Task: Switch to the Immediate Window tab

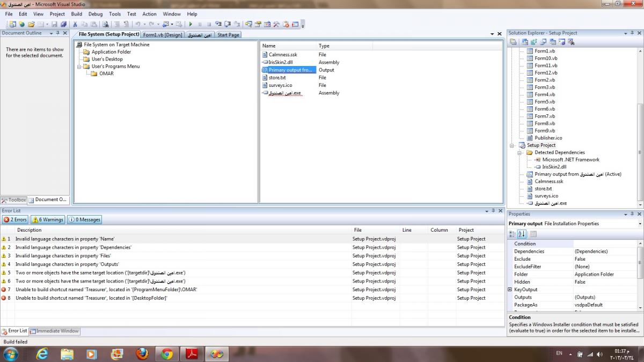Action: (x=54, y=331)
